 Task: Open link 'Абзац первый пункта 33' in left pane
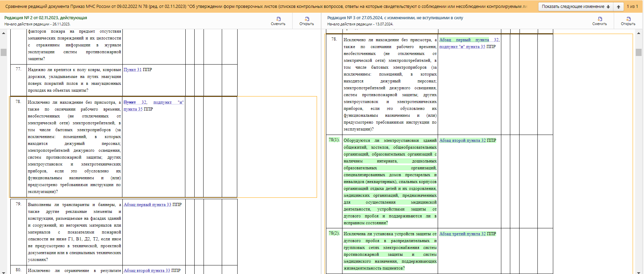pyautogui.click(x=148, y=205)
